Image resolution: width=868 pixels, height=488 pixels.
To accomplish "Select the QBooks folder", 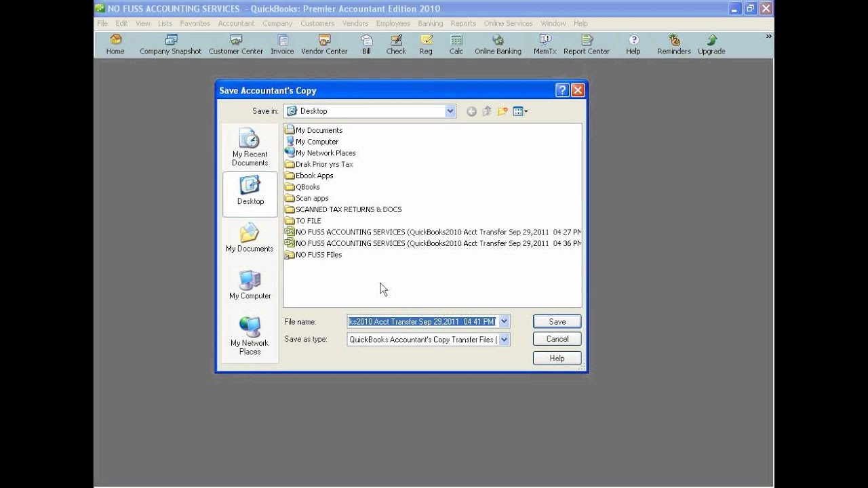I will [x=302, y=187].
